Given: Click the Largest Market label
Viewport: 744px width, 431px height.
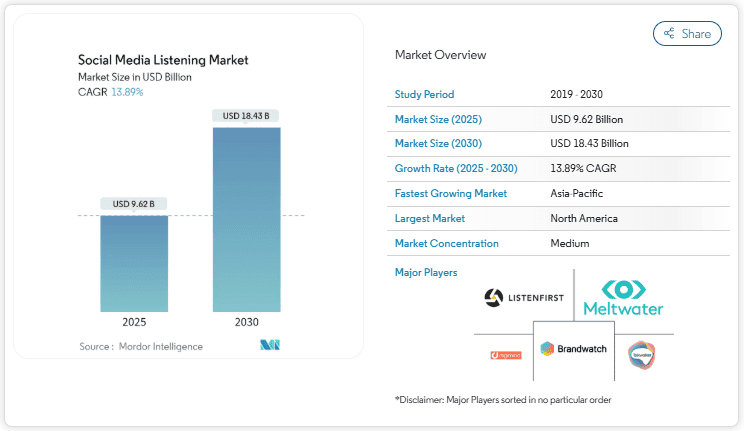Looking at the screenshot, I should point(429,218).
